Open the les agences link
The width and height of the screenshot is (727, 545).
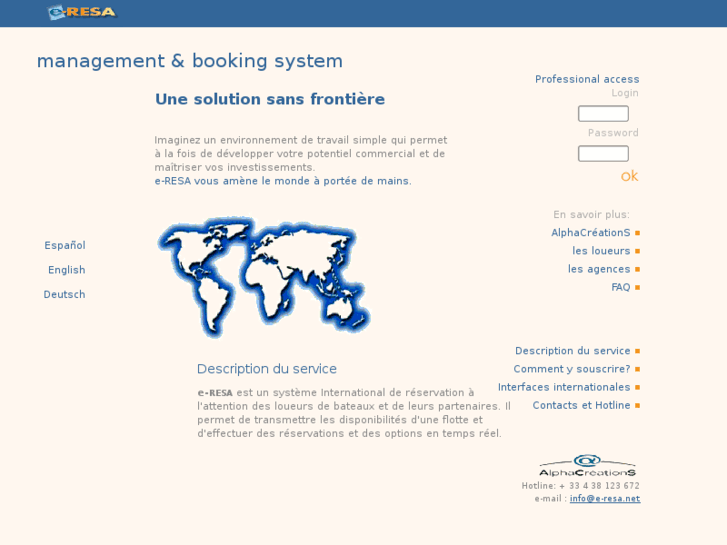coord(599,269)
